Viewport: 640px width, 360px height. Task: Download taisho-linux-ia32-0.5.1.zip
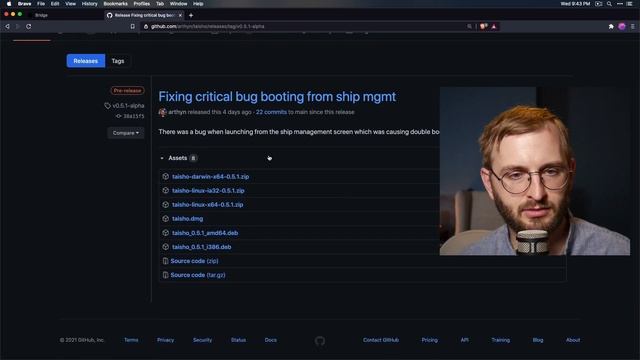tap(208, 191)
